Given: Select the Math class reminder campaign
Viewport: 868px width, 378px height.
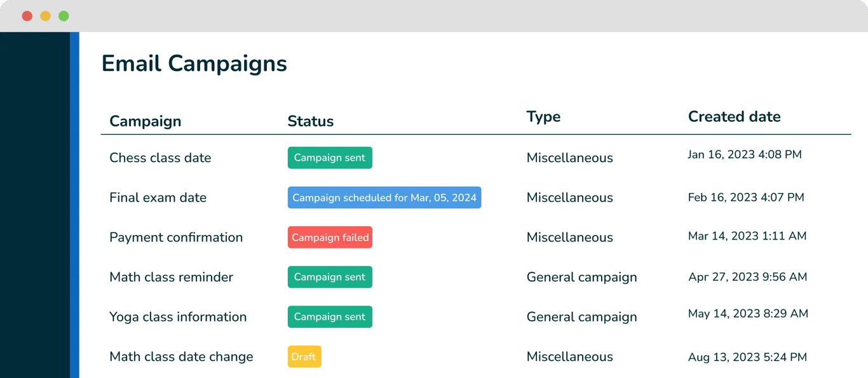Looking at the screenshot, I should 171,277.
